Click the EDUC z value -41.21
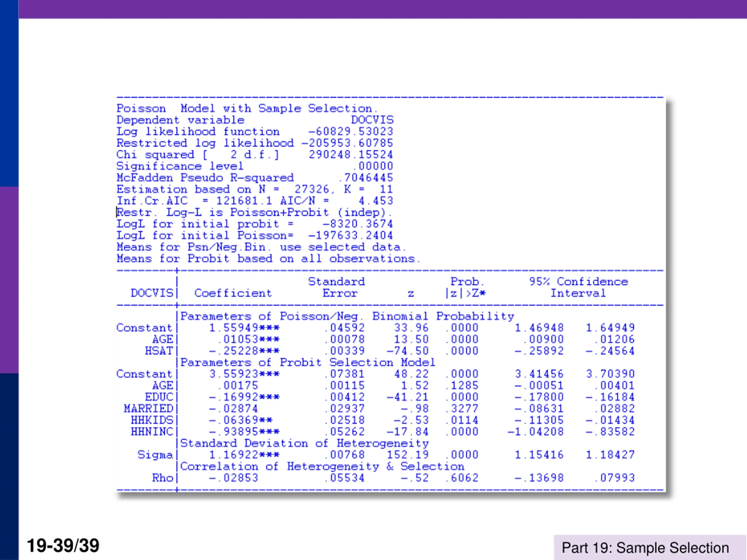747x560 pixels. point(408,397)
